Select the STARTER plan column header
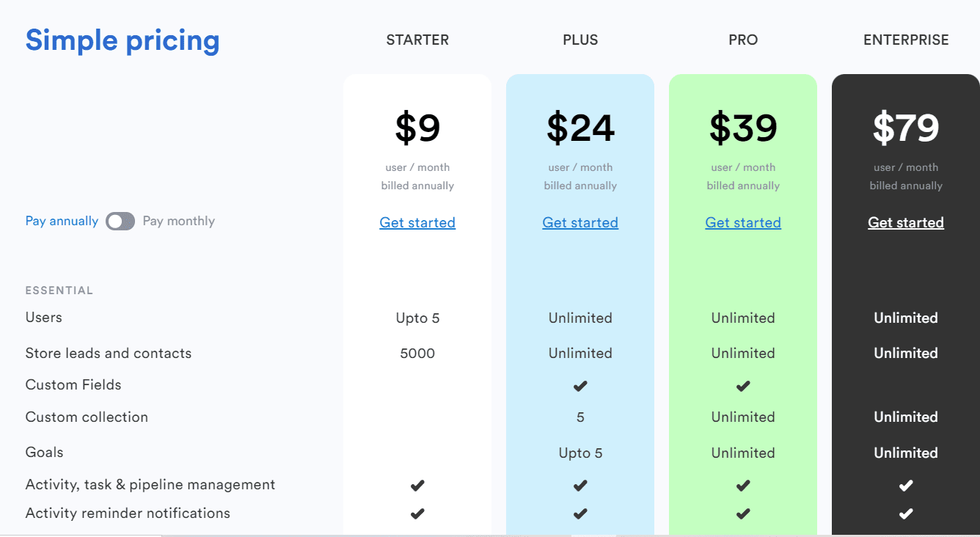Viewport: 980px width, 537px height. pyautogui.click(x=417, y=40)
